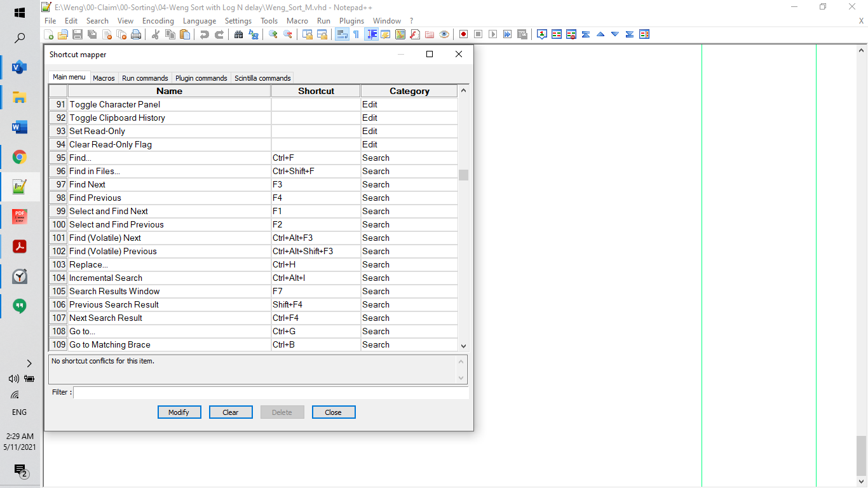Toggle the file monitoring eye icon
This screenshot has width=868, height=488.
click(x=444, y=34)
